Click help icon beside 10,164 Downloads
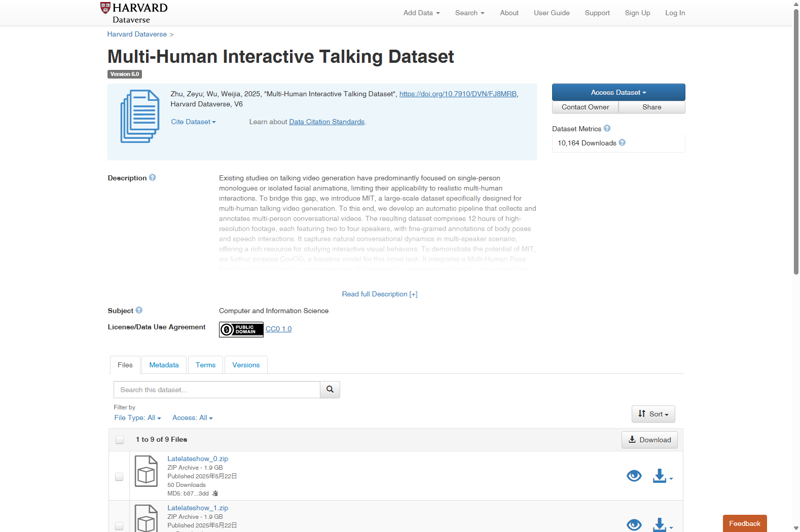The width and height of the screenshot is (800, 532). (622, 143)
